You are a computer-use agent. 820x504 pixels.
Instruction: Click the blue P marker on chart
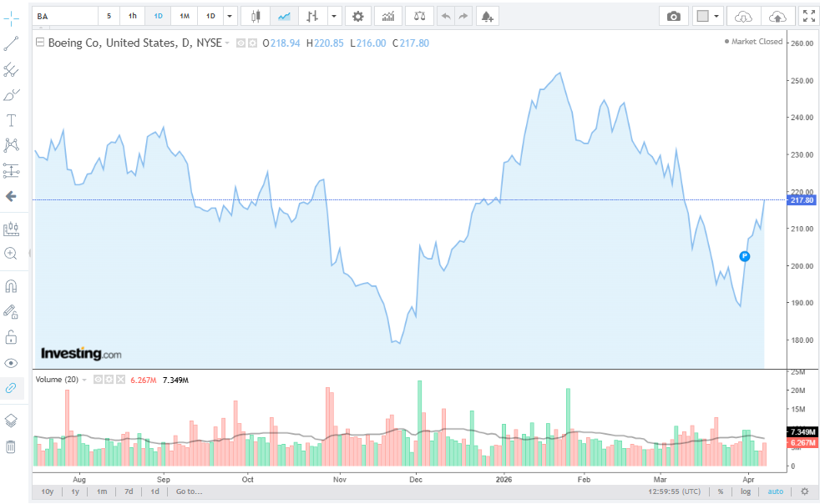(x=745, y=256)
